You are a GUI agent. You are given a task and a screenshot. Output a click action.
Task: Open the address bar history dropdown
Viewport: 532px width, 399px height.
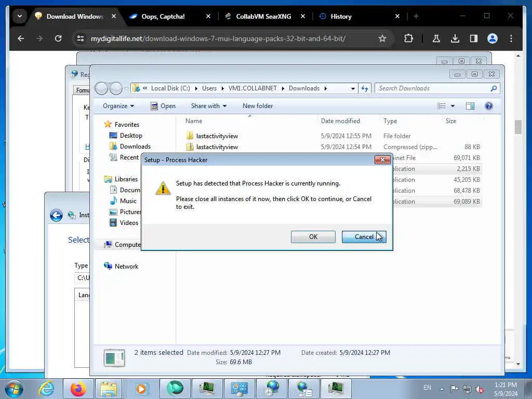(x=353, y=88)
